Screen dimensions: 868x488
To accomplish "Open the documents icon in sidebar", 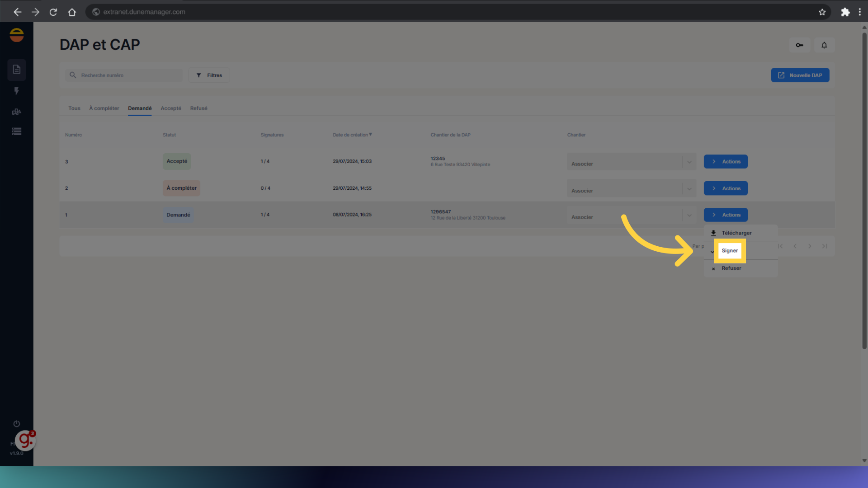I will coord(17,70).
